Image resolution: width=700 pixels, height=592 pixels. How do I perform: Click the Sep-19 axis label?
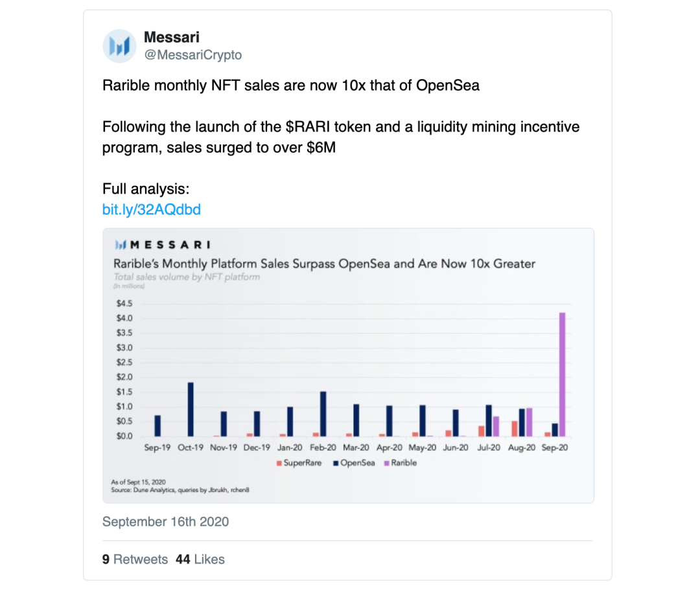click(157, 448)
